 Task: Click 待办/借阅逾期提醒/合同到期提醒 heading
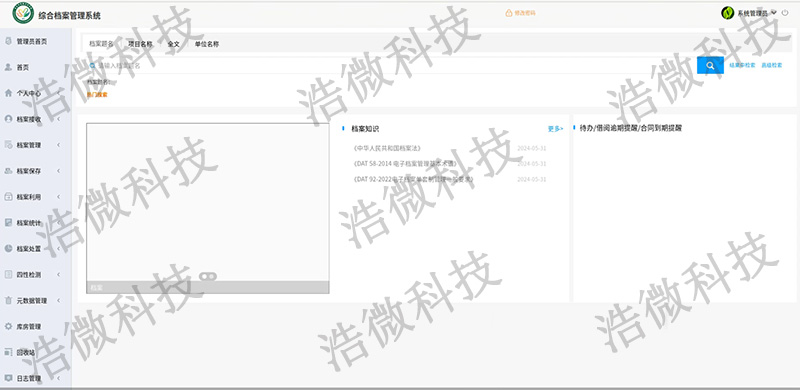pyautogui.click(x=631, y=128)
